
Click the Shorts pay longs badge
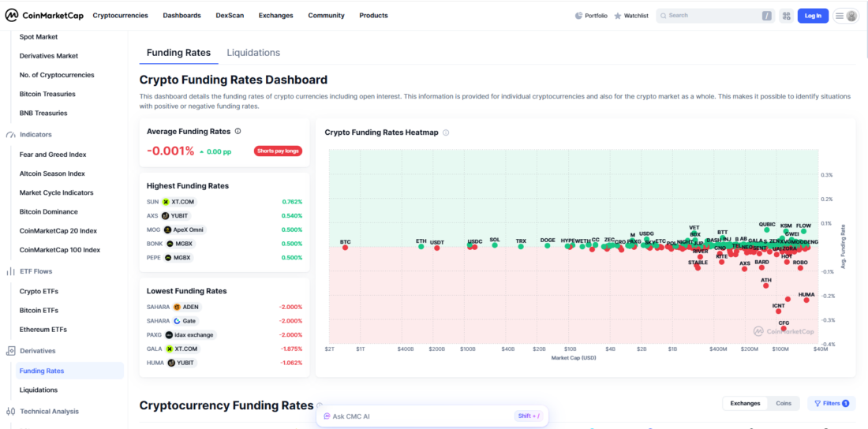pos(279,151)
